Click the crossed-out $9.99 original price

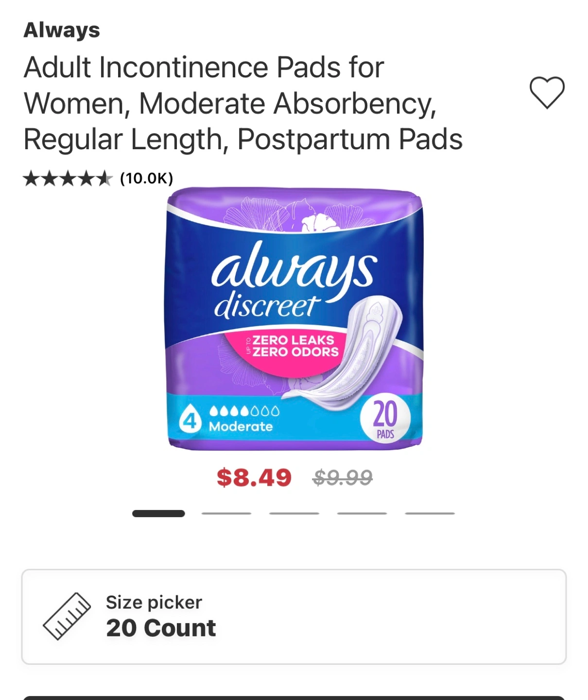(x=343, y=477)
